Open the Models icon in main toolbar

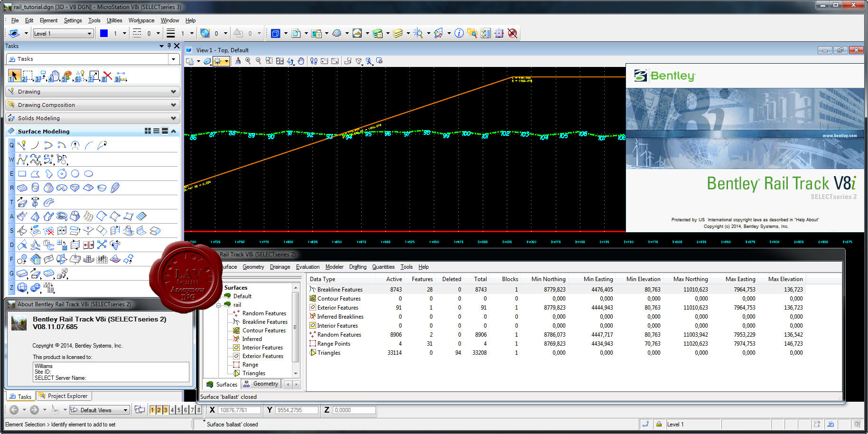276,33
